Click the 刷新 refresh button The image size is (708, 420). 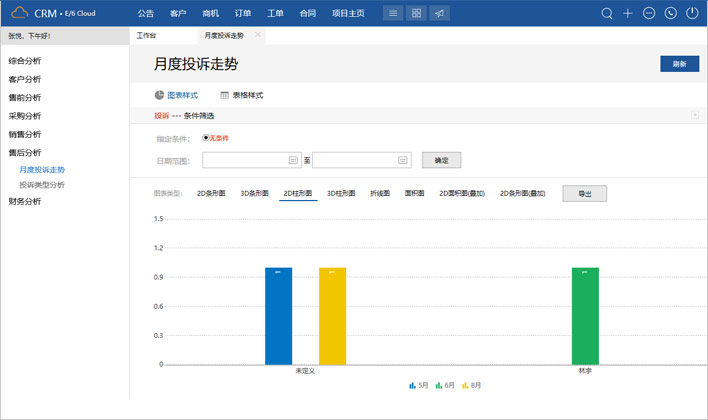(x=679, y=63)
